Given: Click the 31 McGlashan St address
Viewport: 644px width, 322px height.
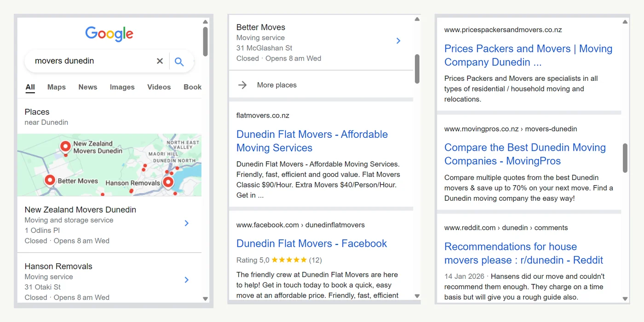Looking at the screenshot, I should pos(264,48).
